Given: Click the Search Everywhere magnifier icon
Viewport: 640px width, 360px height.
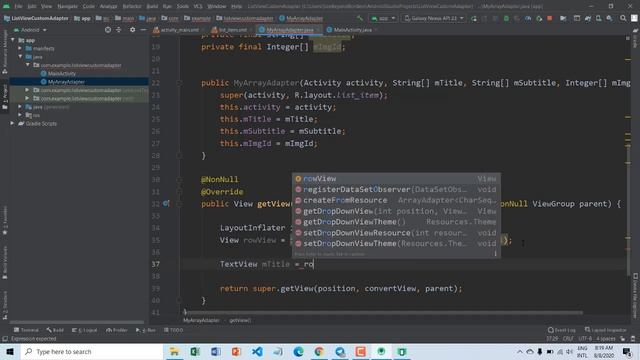Looking at the screenshot, I should (x=623, y=18).
